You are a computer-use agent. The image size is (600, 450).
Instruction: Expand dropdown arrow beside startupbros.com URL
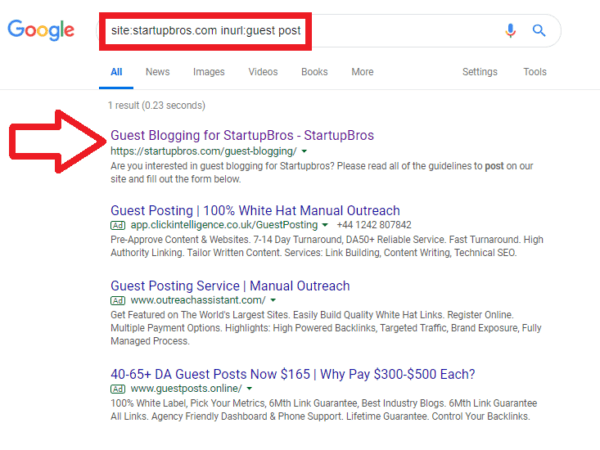click(304, 152)
